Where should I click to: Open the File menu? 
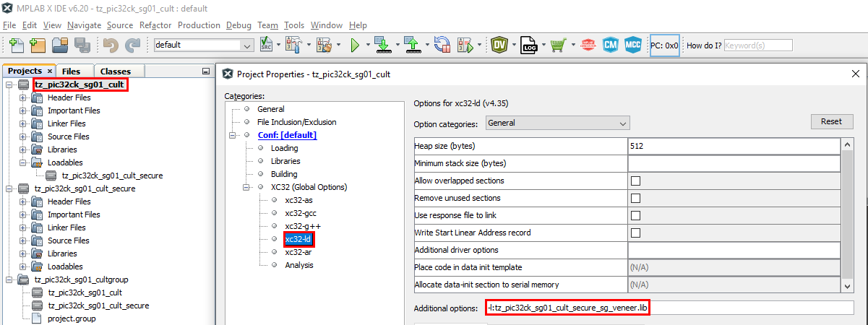coord(9,25)
